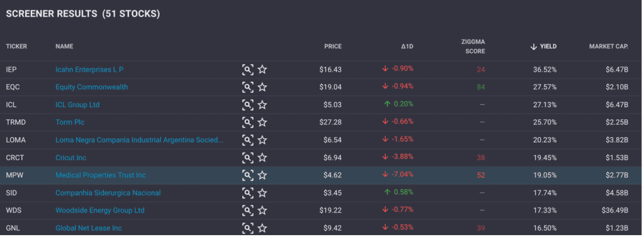
Task: Sort by Name column header
Action: point(64,47)
